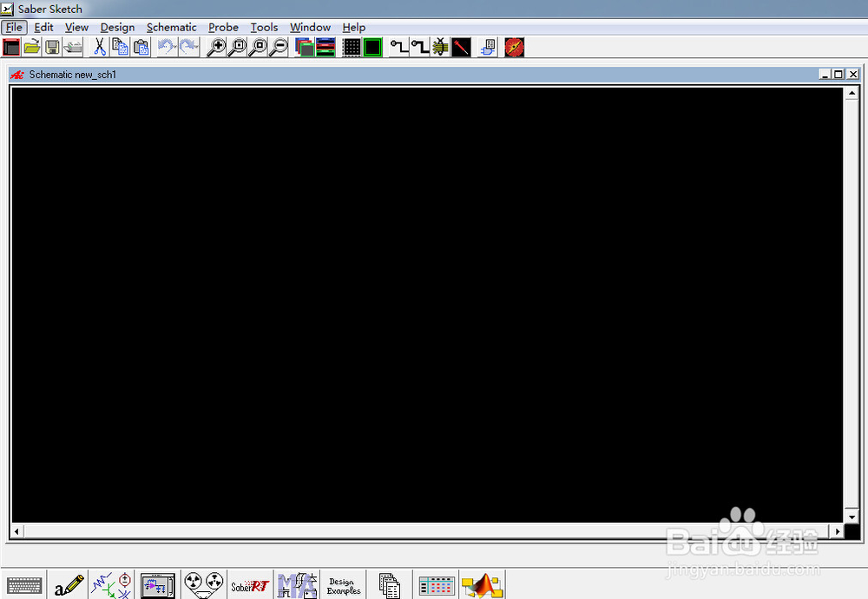Click the vertical scrollbar down arrow

click(852, 517)
